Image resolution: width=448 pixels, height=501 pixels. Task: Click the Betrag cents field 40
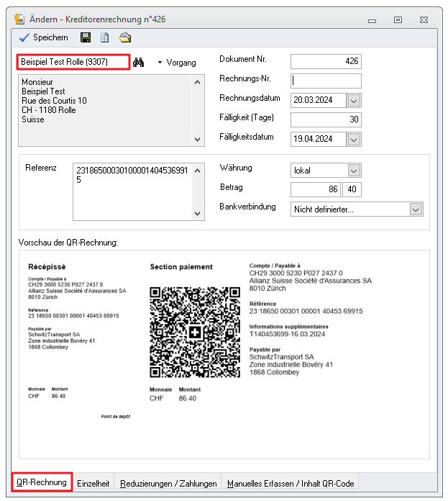tap(352, 189)
